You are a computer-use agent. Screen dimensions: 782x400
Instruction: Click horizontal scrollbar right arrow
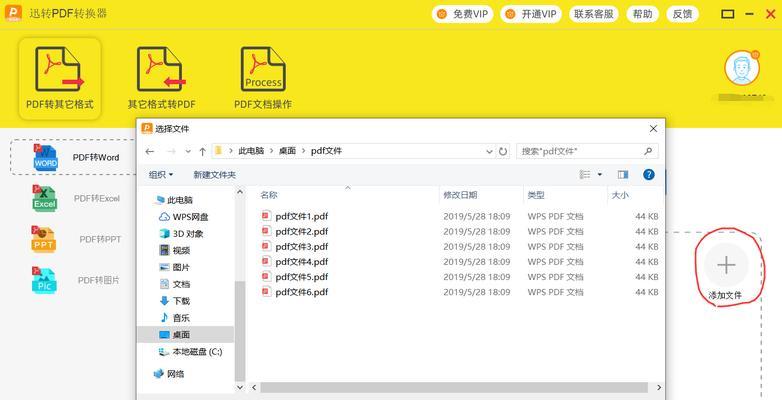(x=659, y=388)
